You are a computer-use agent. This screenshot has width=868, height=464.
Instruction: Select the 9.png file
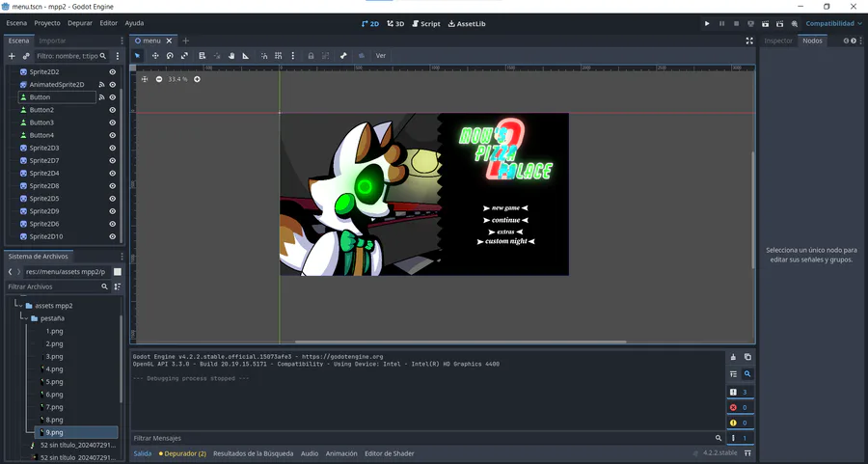76,432
